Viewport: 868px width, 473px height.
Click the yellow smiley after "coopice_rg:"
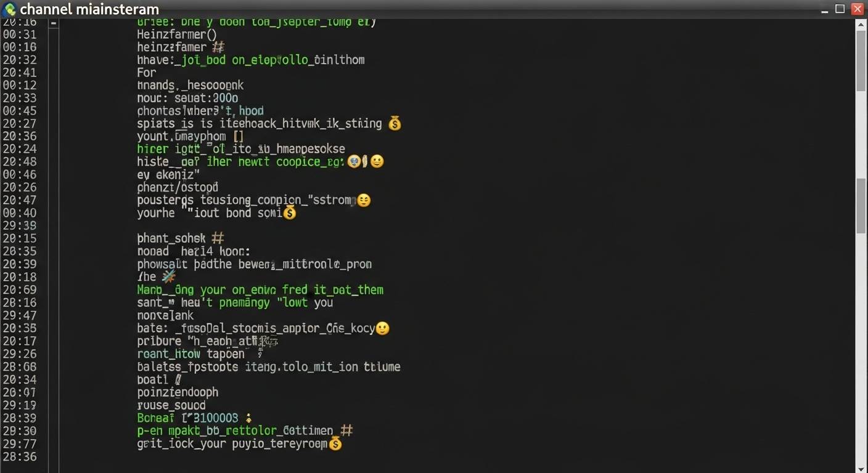click(377, 161)
